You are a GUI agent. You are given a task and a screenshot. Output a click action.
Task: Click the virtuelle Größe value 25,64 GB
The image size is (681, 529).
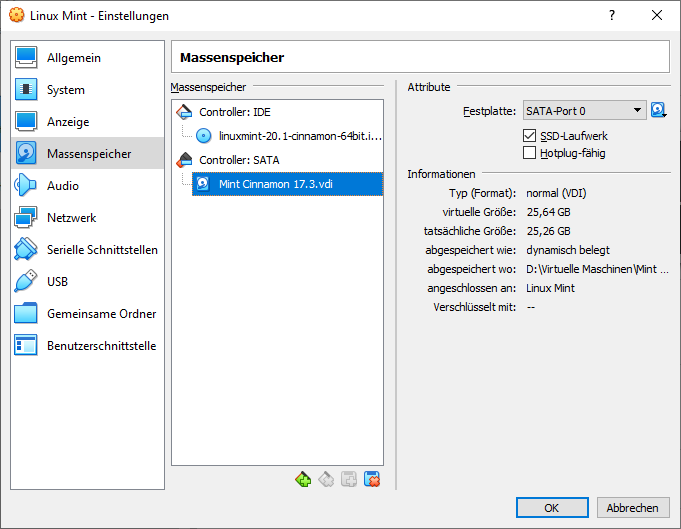(x=549, y=212)
